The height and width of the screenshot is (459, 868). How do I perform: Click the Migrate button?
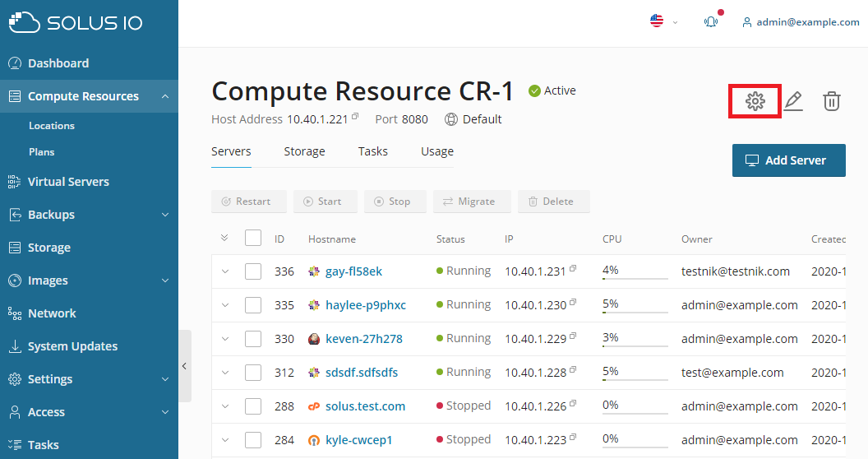(472, 202)
